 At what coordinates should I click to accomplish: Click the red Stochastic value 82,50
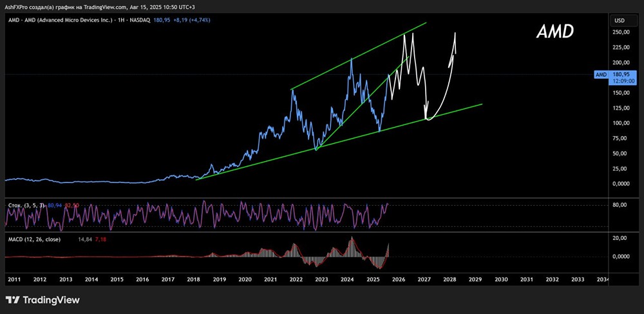pos(71,204)
